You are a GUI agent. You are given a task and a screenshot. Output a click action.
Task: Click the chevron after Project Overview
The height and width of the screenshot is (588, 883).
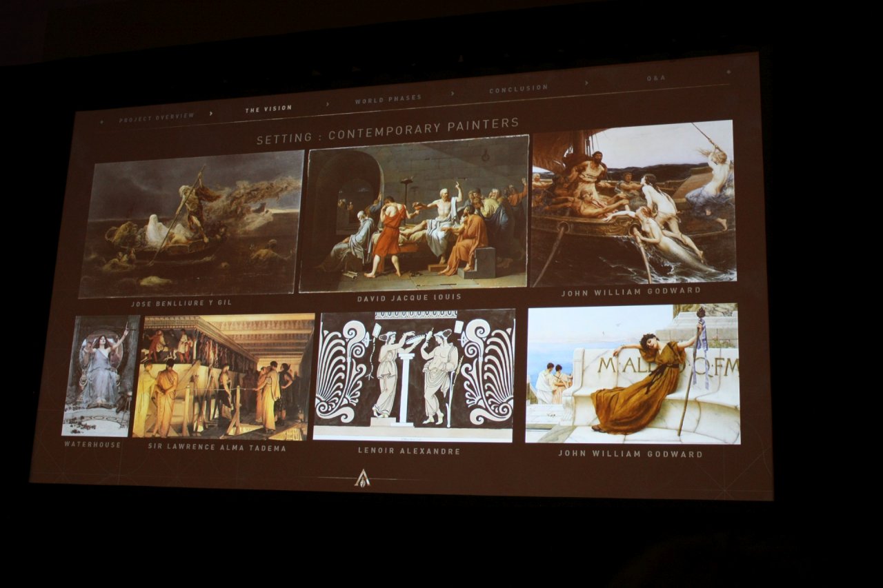click(211, 113)
